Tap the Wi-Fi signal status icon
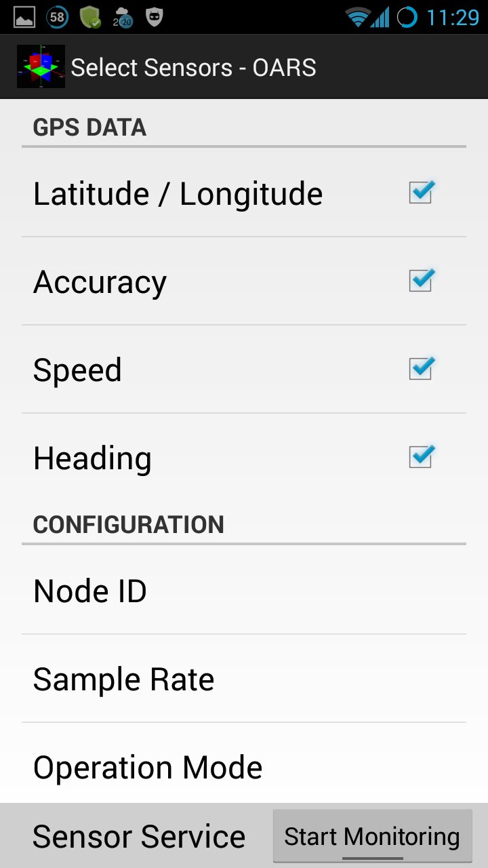The image size is (488, 868). 357,17
